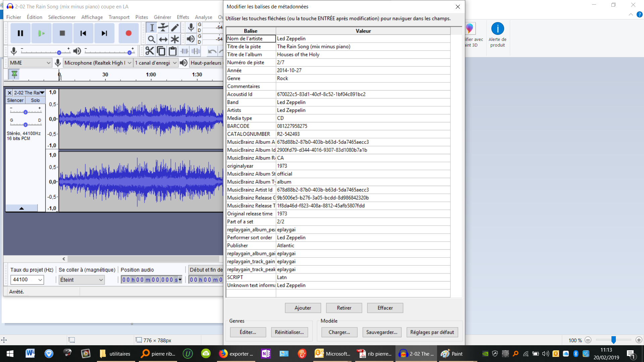Screen dimensions: 644x362
Task: Click the Sauvegarder... button
Action: [382, 332]
